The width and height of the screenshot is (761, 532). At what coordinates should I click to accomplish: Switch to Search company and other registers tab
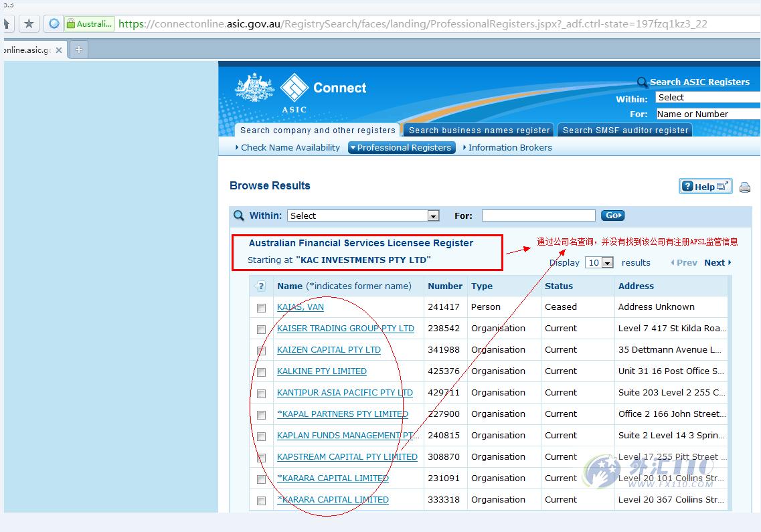317,130
